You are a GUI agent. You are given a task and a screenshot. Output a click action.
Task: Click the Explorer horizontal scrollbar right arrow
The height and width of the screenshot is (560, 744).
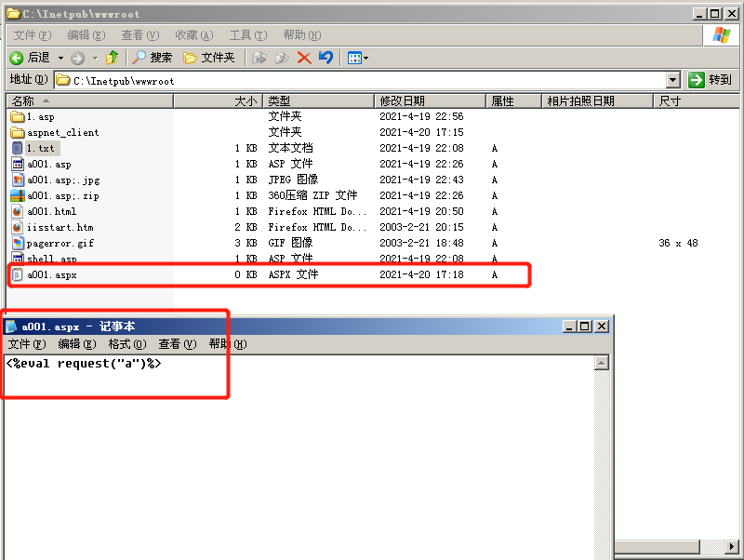point(733,546)
